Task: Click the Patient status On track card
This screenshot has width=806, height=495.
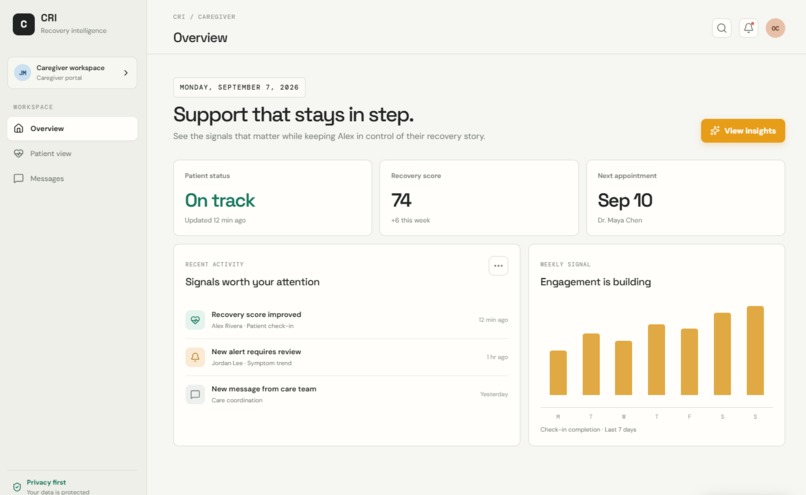Action: pyautogui.click(x=272, y=198)
